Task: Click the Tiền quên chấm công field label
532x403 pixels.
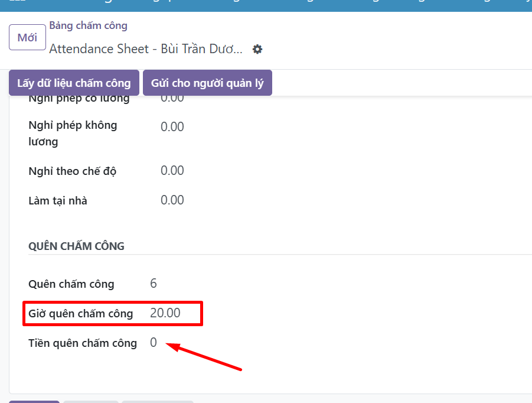Action: point(83,343)
